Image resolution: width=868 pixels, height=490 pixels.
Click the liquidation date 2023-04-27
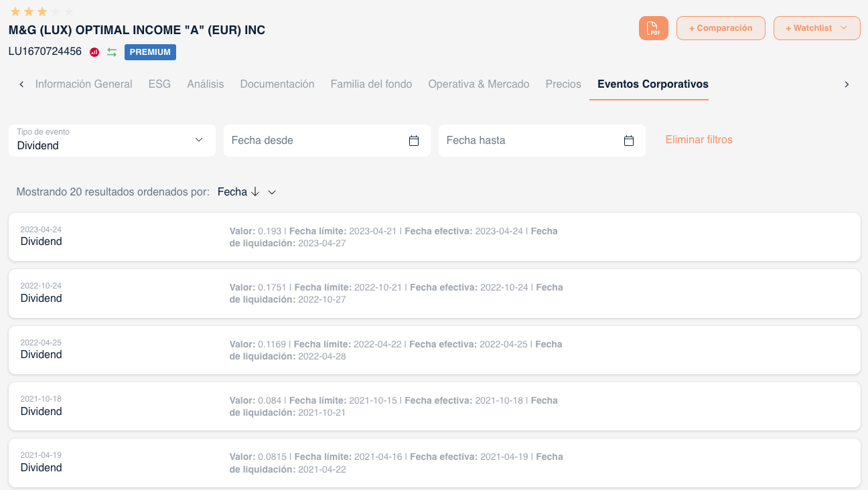point(322,243)
